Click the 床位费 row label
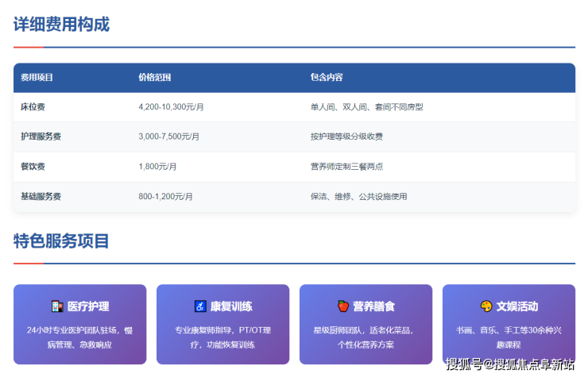This screenshot has height=377, width=588. click(33, 107)
